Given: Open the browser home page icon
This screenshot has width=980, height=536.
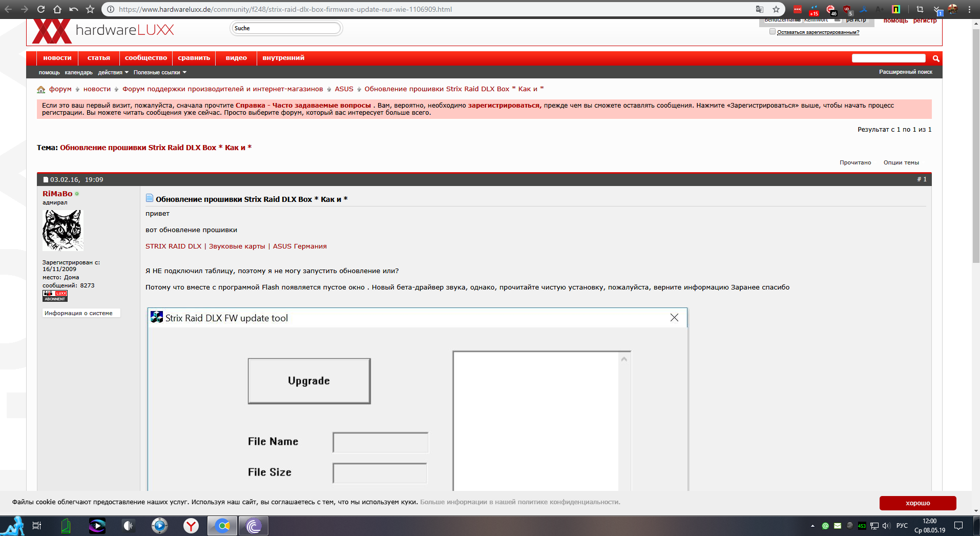Looking at the screenshot, I should coord(57,9).
